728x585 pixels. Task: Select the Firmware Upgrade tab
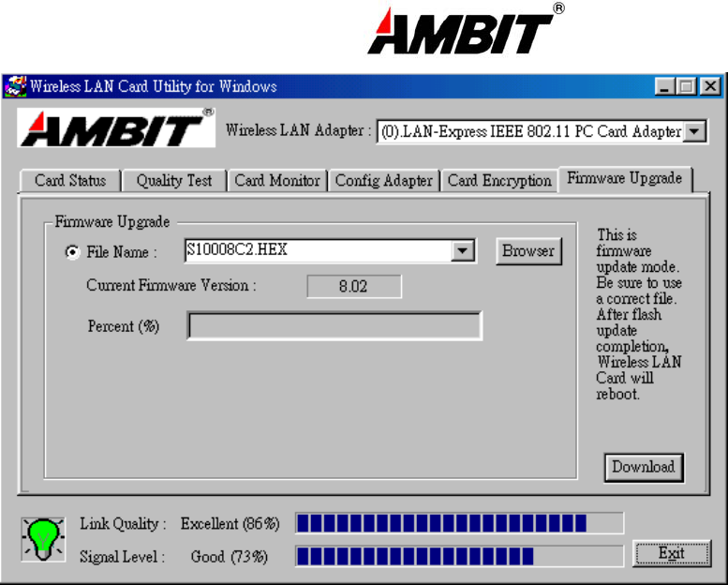click(x=624, y=178)
